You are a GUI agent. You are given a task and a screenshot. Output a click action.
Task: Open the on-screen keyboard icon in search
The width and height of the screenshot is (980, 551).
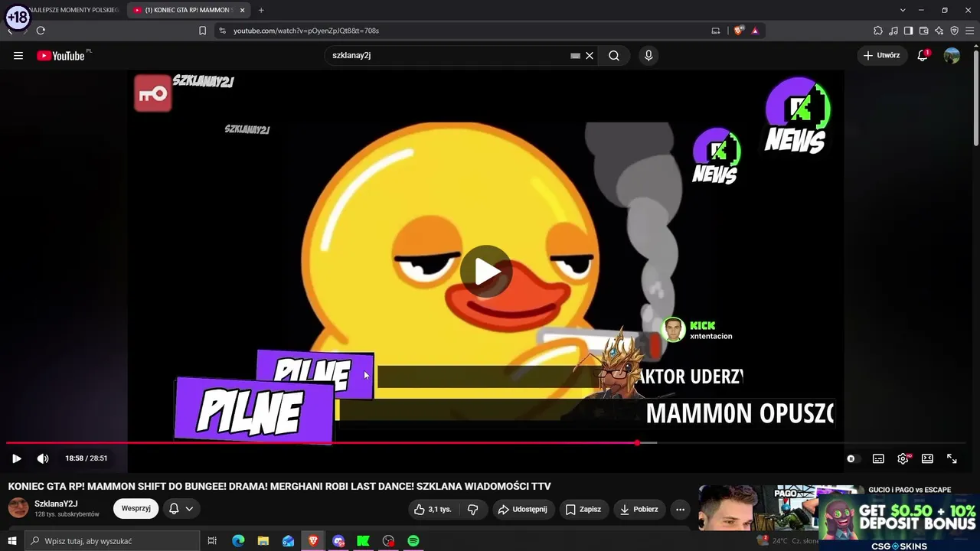pos(575,56)
